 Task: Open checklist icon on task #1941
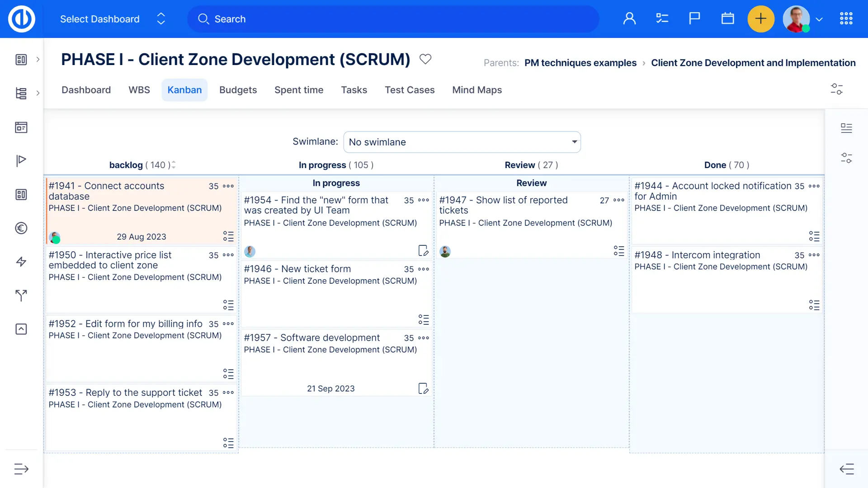tap(228, 236)
